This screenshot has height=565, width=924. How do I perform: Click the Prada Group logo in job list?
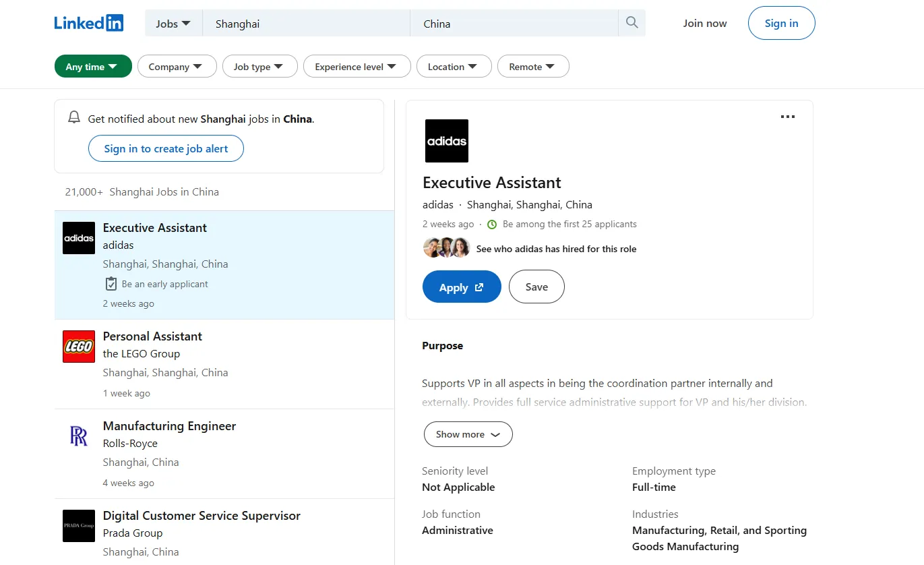79,526
